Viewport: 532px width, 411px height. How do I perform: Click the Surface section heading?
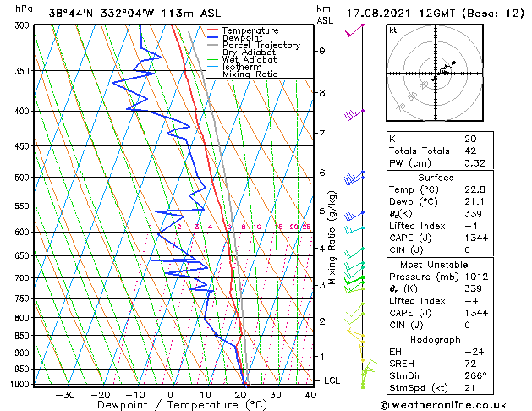click(436, 178)
